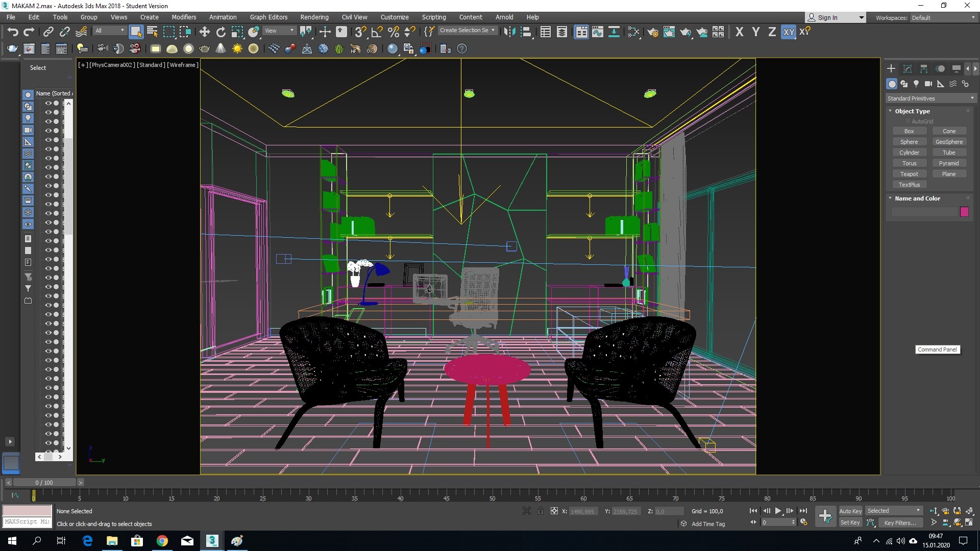The width and height of the screenshot is (980, 551).
Task: Toggle the 3D Snaps icon
Action: coord(360,32)
